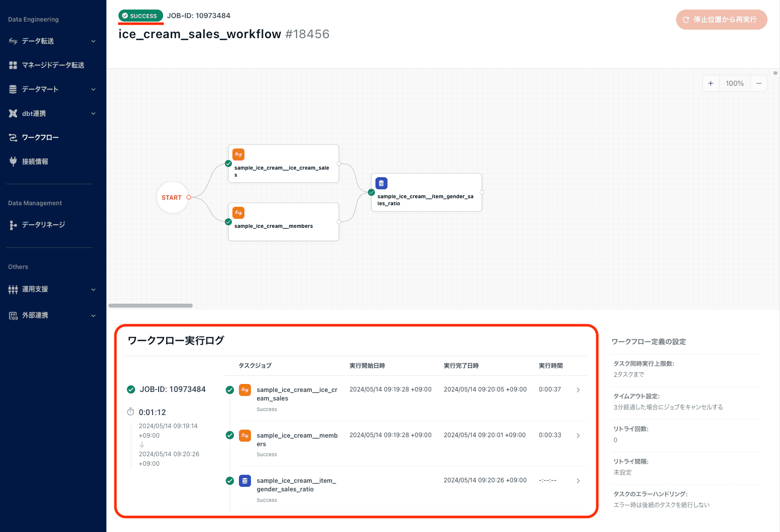Click the 停止位置から再実行 button
Screen dimensions: 780x532
pyautogui.click(x=721, y=20)
